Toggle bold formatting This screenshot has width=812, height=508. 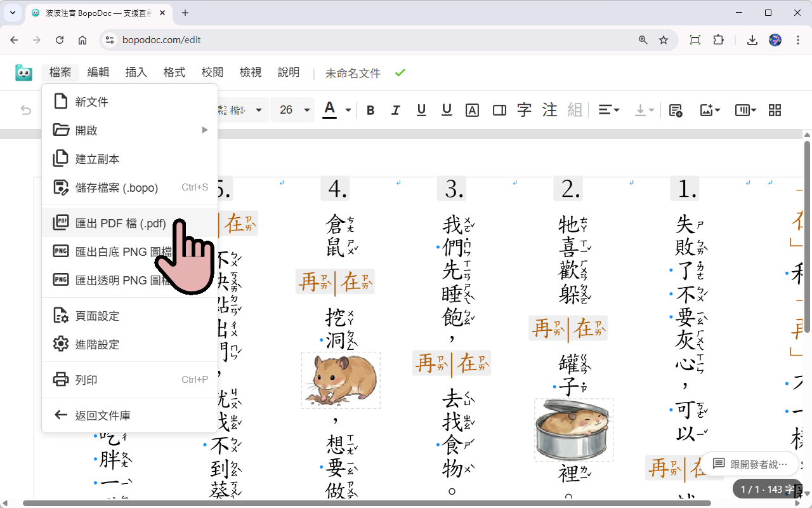(370, 110)
